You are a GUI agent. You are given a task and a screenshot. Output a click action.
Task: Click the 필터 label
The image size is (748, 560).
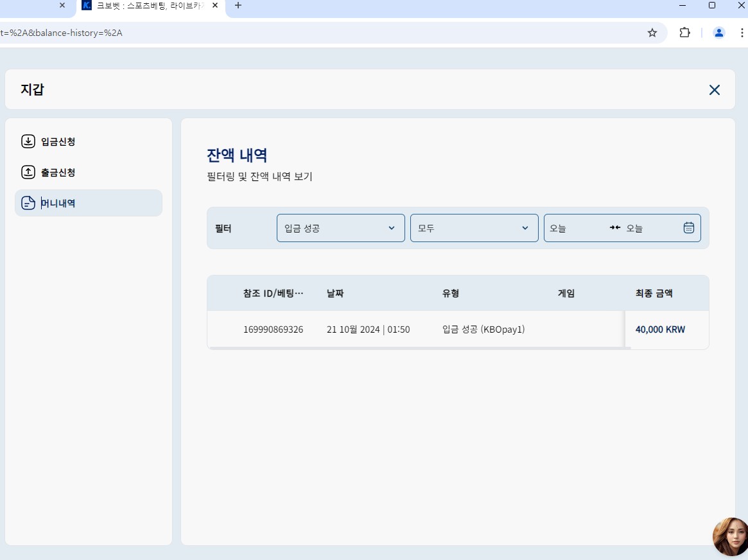click(x=223, y=229)
